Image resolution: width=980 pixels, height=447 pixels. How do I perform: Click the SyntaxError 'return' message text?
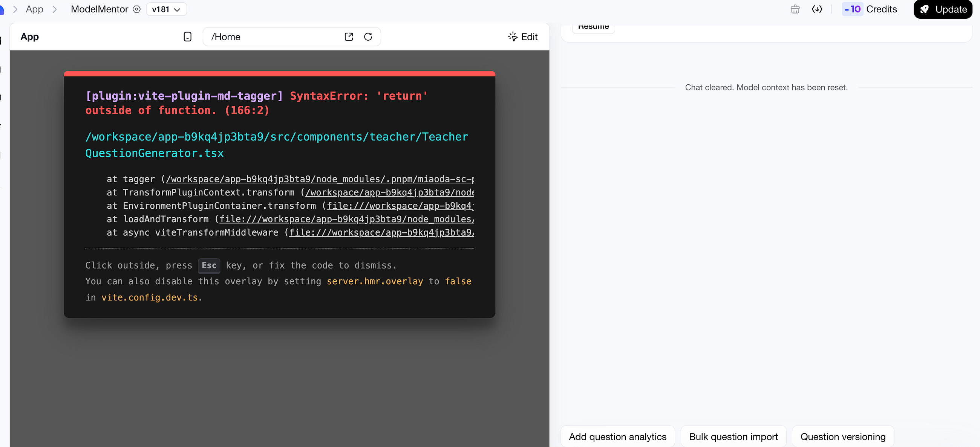[256, 103]
